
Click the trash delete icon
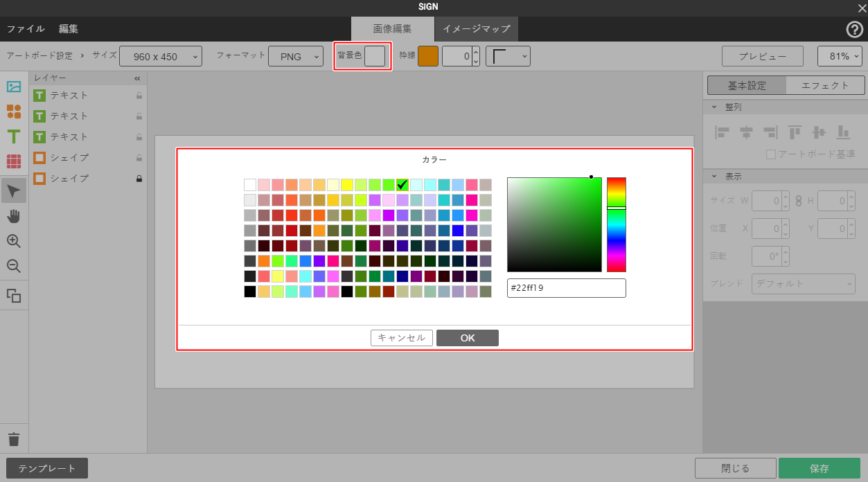[x=14, y=439]
